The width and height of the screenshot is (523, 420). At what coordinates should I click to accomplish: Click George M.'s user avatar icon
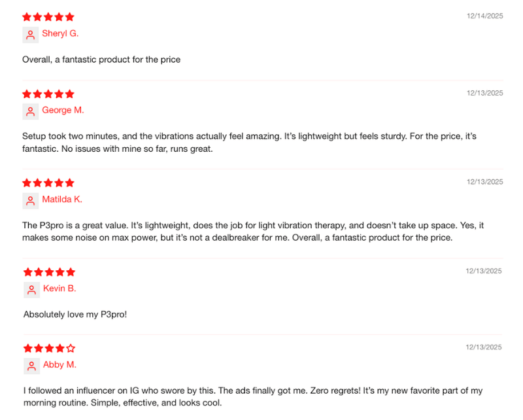point(30,111)
